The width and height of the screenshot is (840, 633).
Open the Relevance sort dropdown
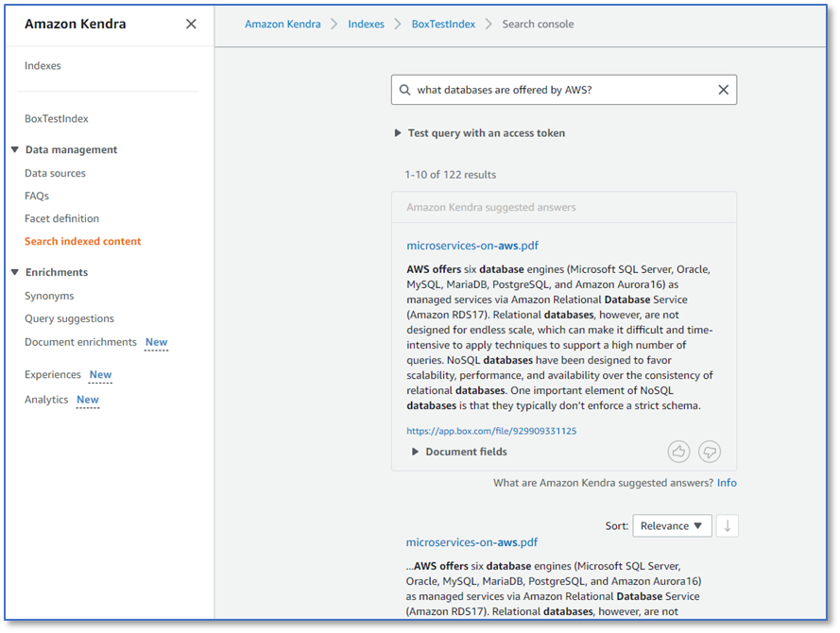[x=672, y=526]
